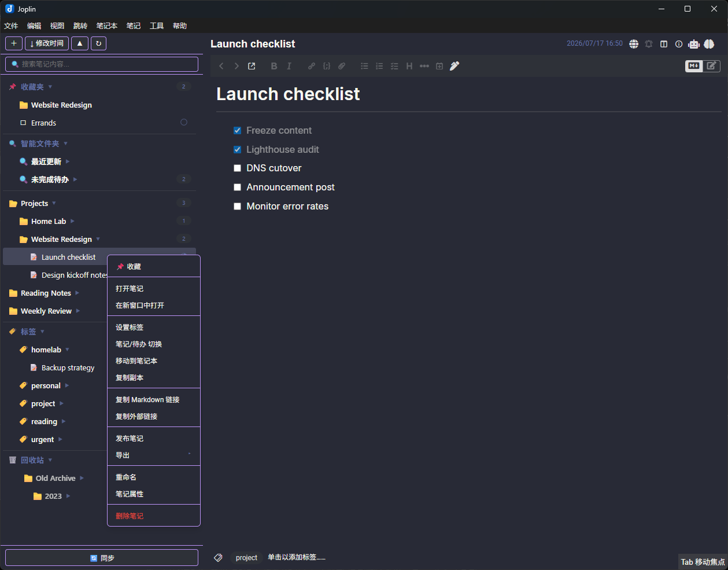Switch to rich text editor toggle
Screen dimensions: 728x570
(712, 66)
